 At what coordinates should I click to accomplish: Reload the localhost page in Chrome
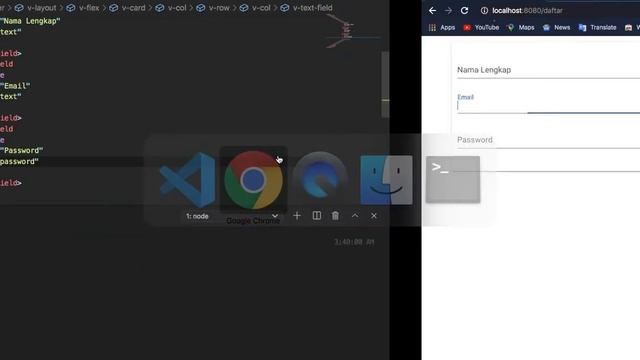point(464,11)
